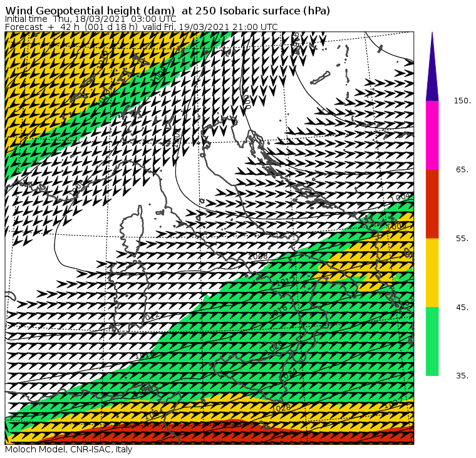
Task: Select the '55.' legend value
Action: coord(462,239)
